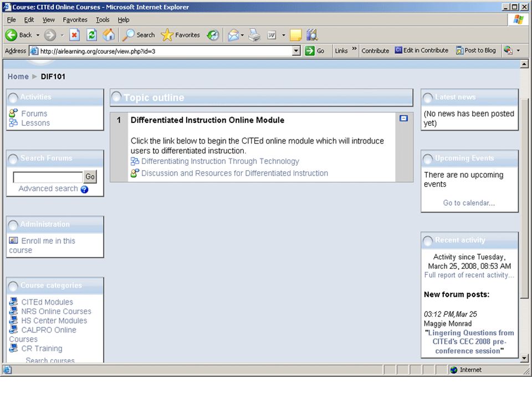Click the Forward arrow button

point(50,35)
